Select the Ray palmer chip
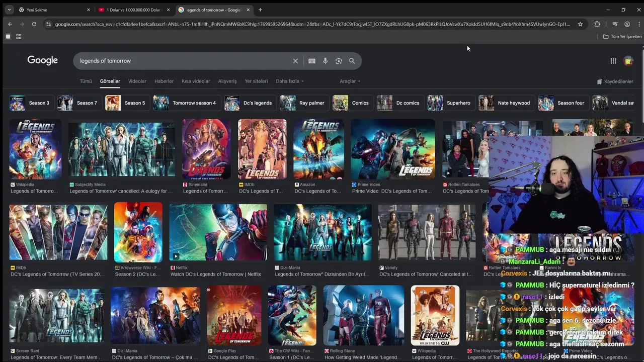Image resolution: width=644 pixels, height=362 pixels. 304,103
